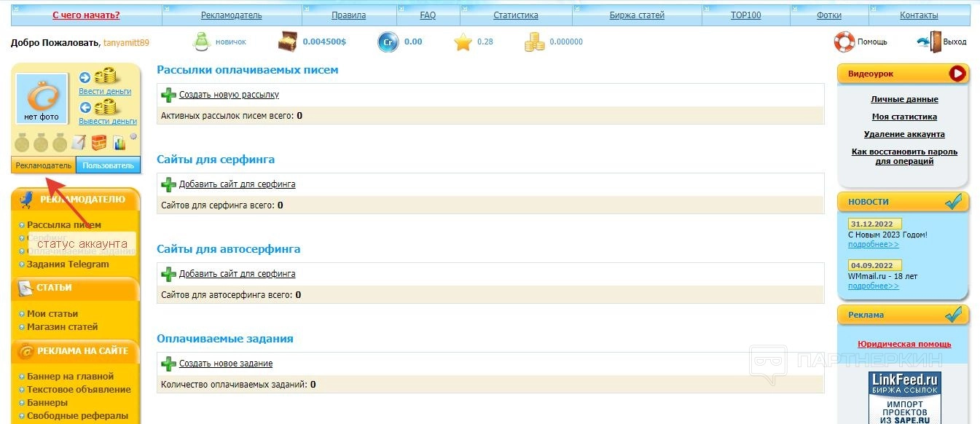Click the green plus next to 'Создать новую рассылку'
The height and width of the screenshot is (424, 980).
pos(169,95)
